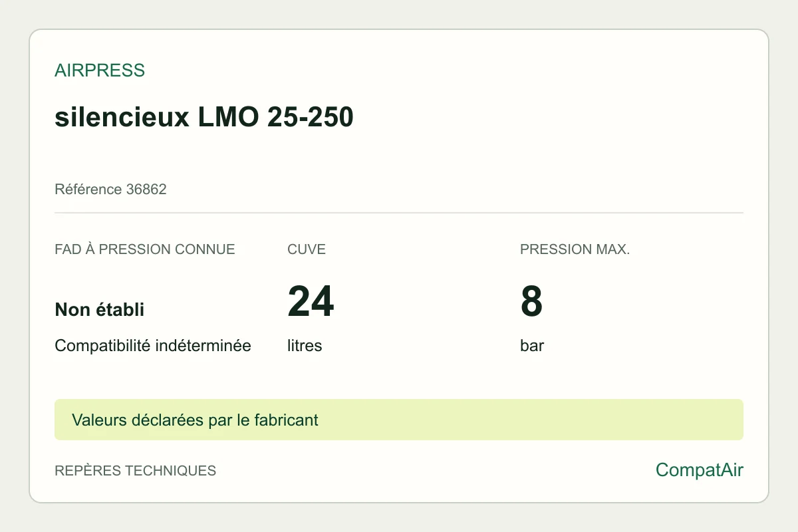Click the Compatibilité indéterminée text
This screenshot has width=798, height=532.
point(153,346)
